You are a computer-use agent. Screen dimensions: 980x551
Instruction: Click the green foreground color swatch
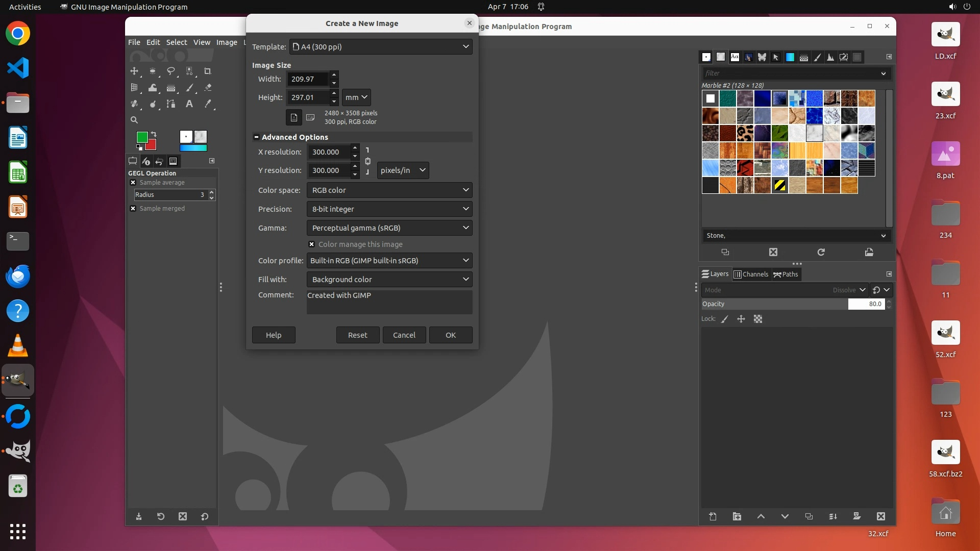pyautogui.click(x=141, y=137)
